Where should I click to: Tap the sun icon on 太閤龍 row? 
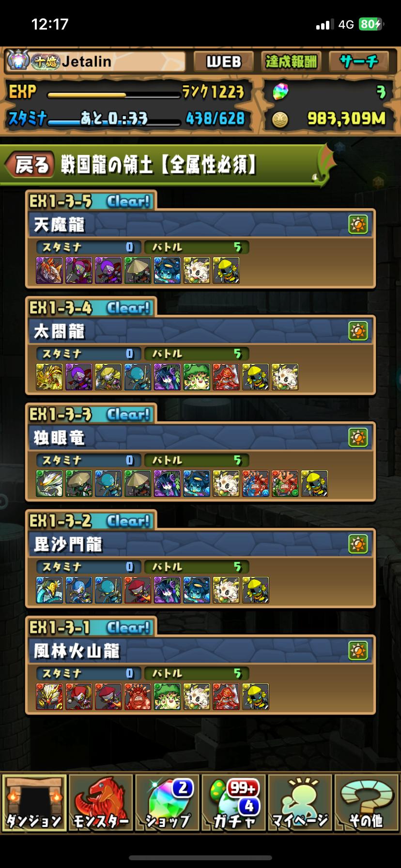coord(358,331)
